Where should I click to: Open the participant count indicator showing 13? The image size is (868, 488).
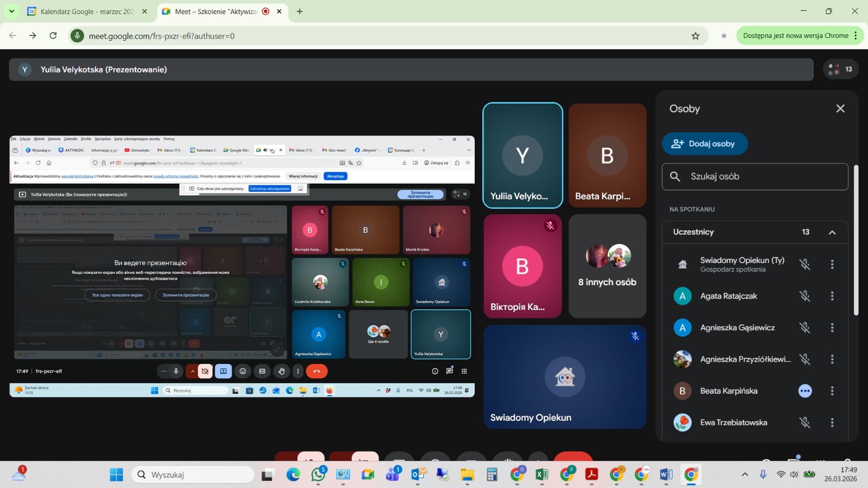(840, 69)
